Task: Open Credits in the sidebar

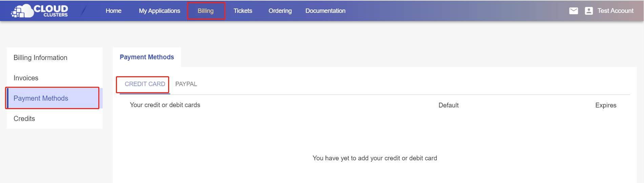Action: [24, 119]
